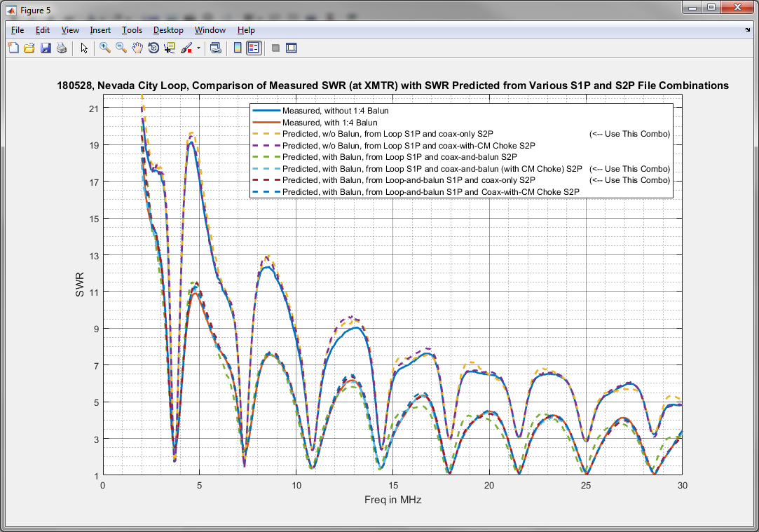
Task: Select the Freq in MHz axis label
Action: 392,500
